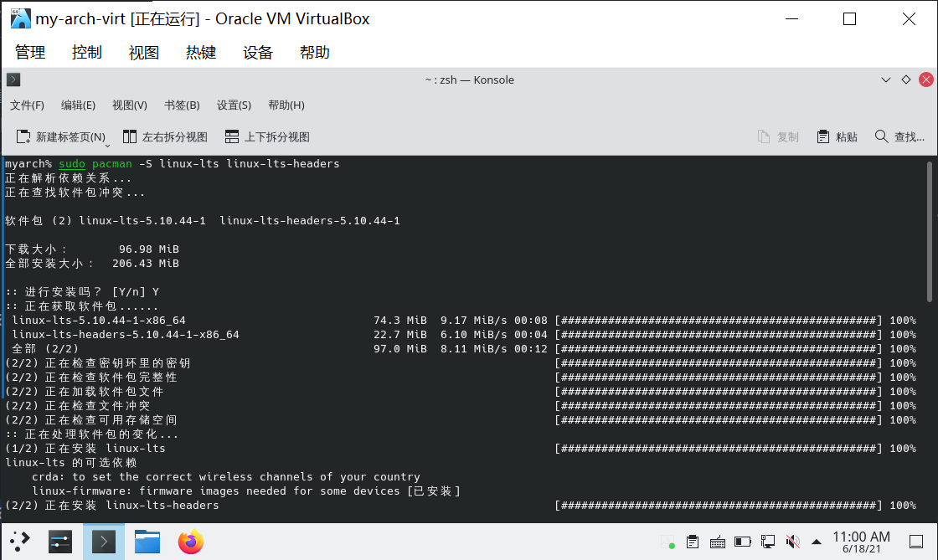This screenshot has width=938, height=560.
Task: Launch Firefox from the taskbar
Action: pyautogui.click(x=191, y=542)
